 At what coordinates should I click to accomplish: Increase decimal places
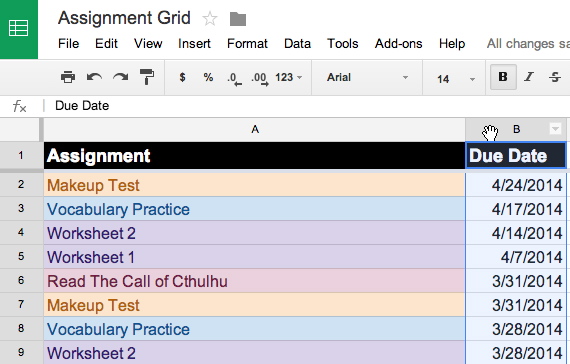pyautogui.click(x=260, y=78)
